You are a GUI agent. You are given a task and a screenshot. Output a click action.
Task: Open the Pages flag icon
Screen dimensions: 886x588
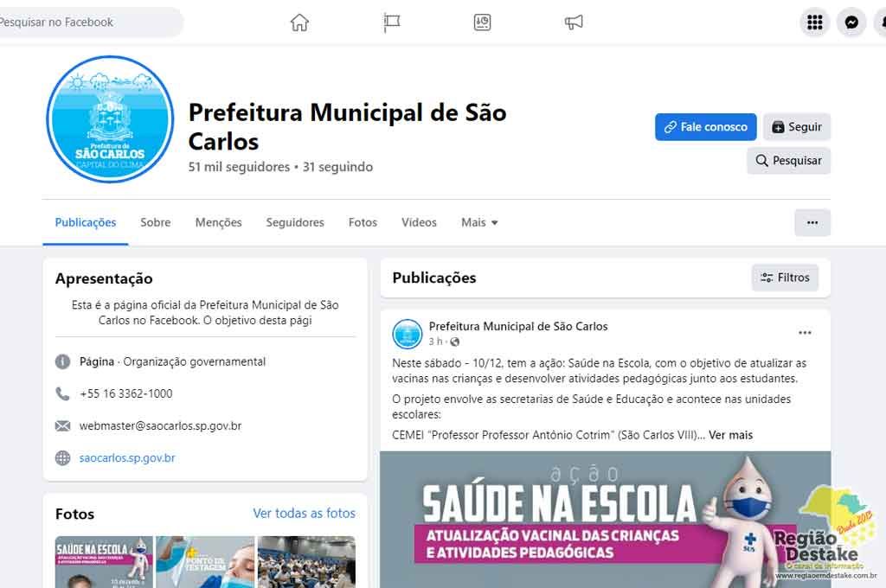(392, 23)
